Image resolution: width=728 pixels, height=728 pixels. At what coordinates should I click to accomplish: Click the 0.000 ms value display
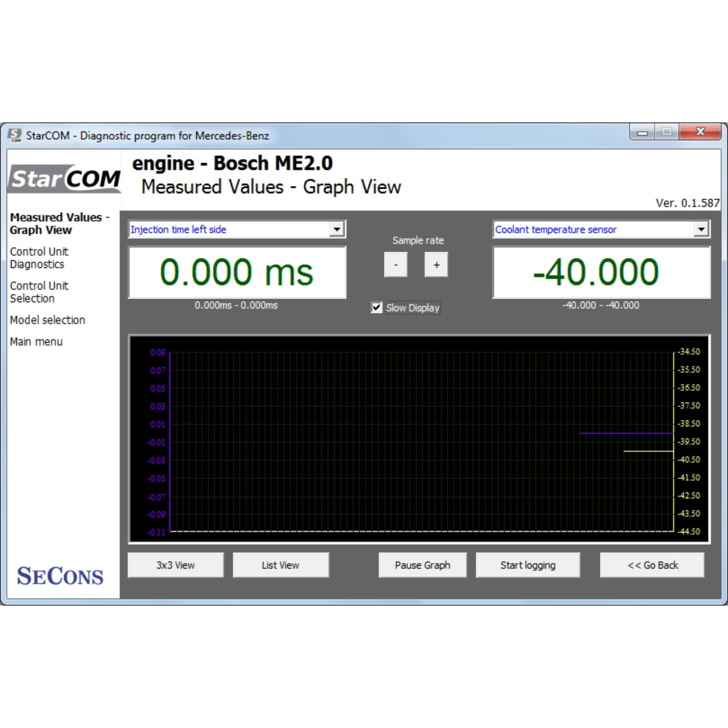[x=237, y=272]
